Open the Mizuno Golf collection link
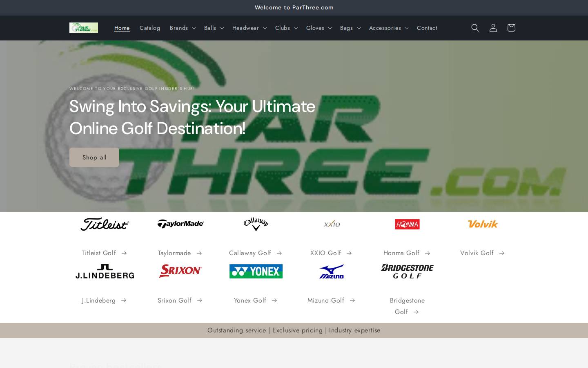This screenshot has height=368, width=588. (332, 301)
